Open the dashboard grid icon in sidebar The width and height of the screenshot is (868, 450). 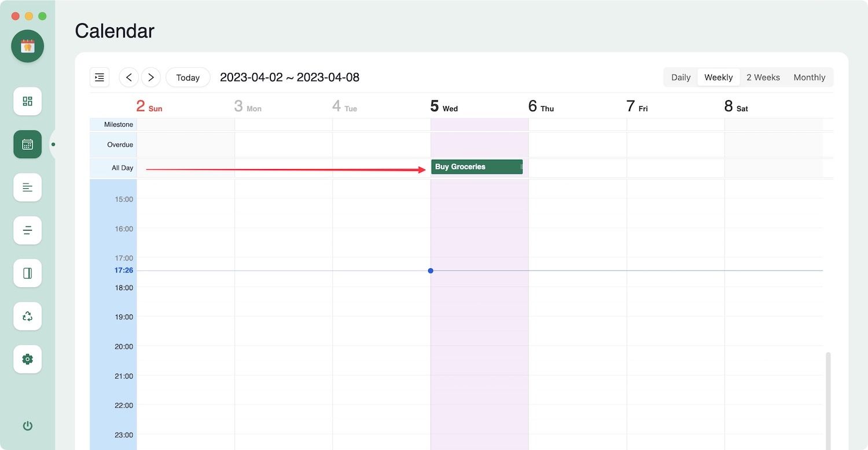[x=27, y=101]
